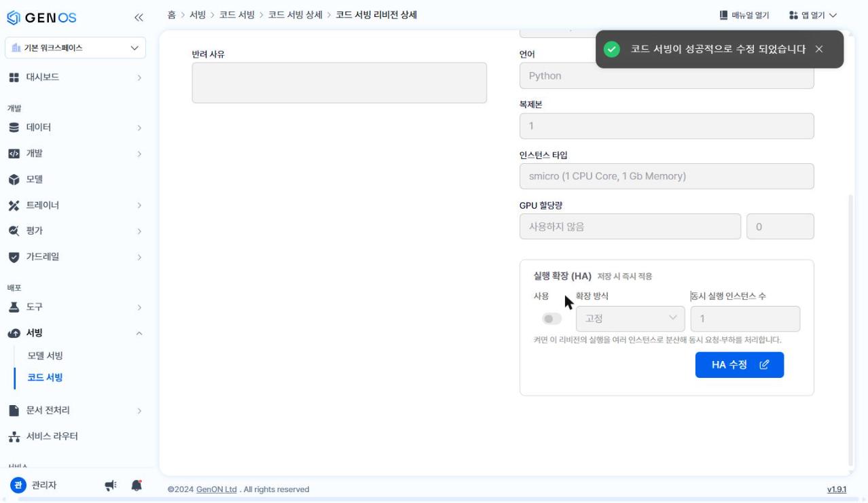Click the GenOS logo
This screenshot has width=868, height=503.
pyautogui.click(x=41, y=18)
